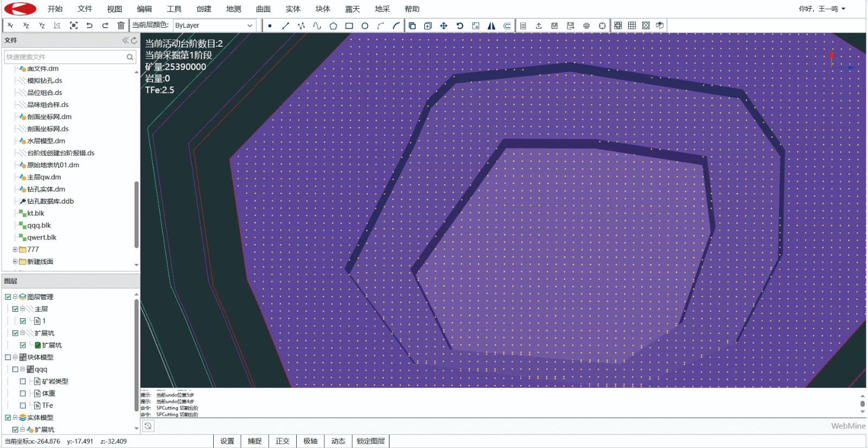
Task: Expand the 777 folder
Action: (x=15, y=249)
